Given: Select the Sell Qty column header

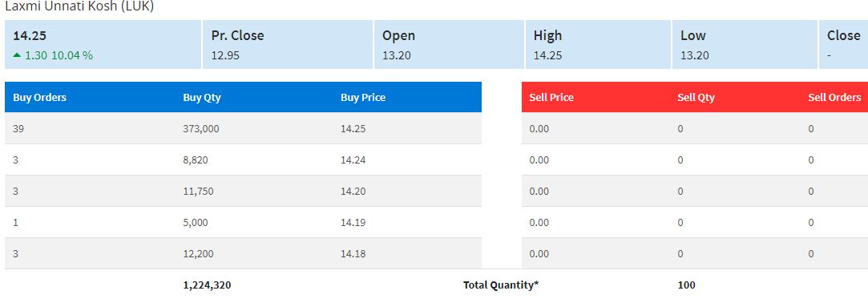Looking at the screenshot, I should [x=696, y=97].
